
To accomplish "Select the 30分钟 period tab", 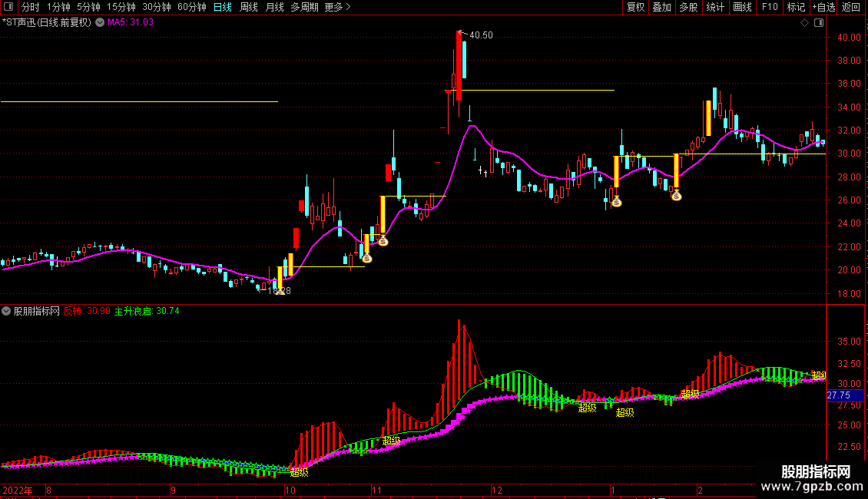I will coord(157,7).
